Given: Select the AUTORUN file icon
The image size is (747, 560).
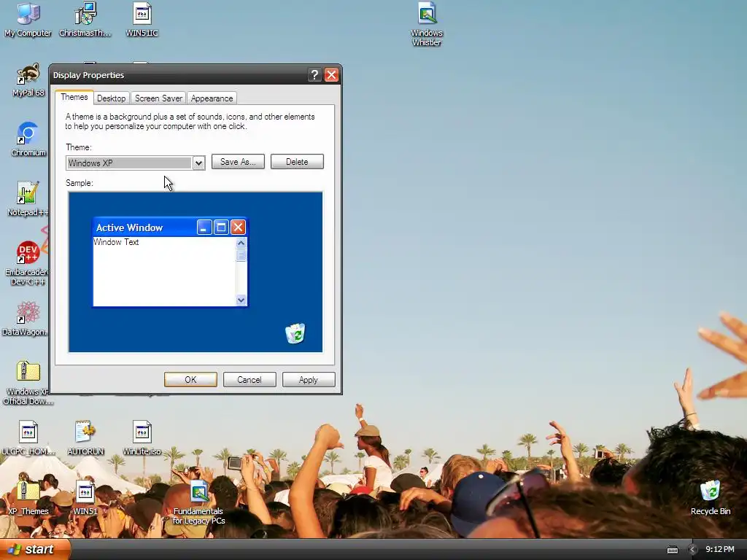Looking at the screenshot, I should point(85,438).
